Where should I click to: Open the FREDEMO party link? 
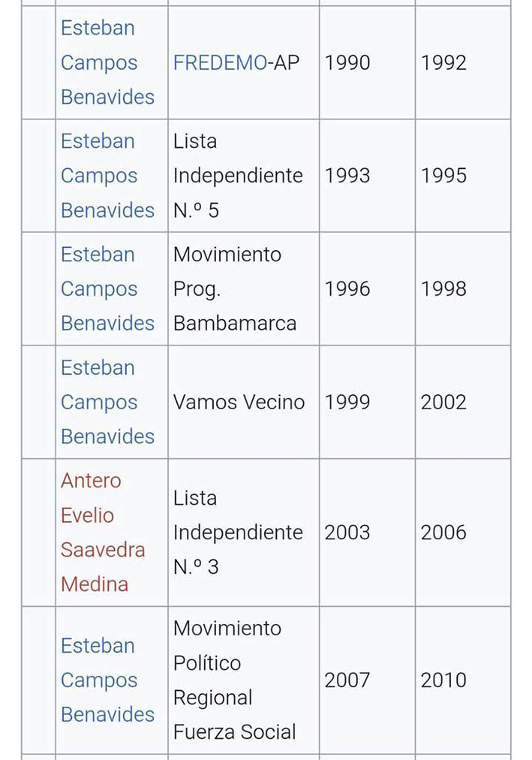(x=220, y=63)
